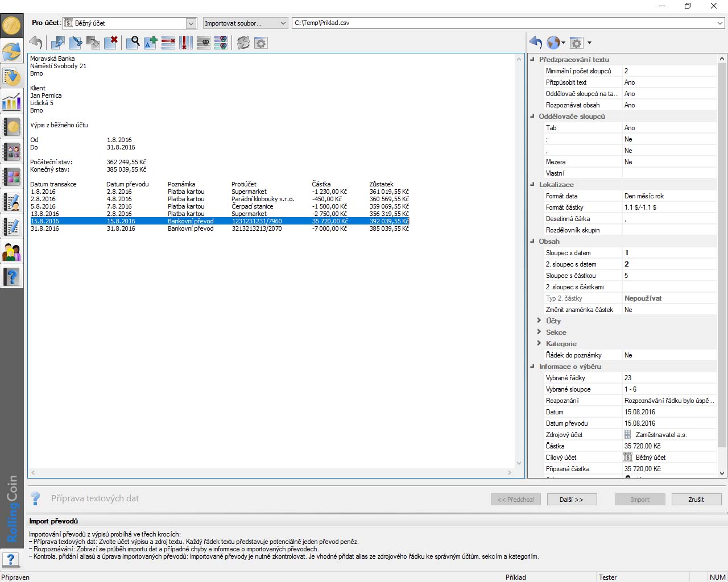This screenshot has height=582, width=728.
Task: Click the Minimální počet sloupců value field
Action: [x=669, y=71]
